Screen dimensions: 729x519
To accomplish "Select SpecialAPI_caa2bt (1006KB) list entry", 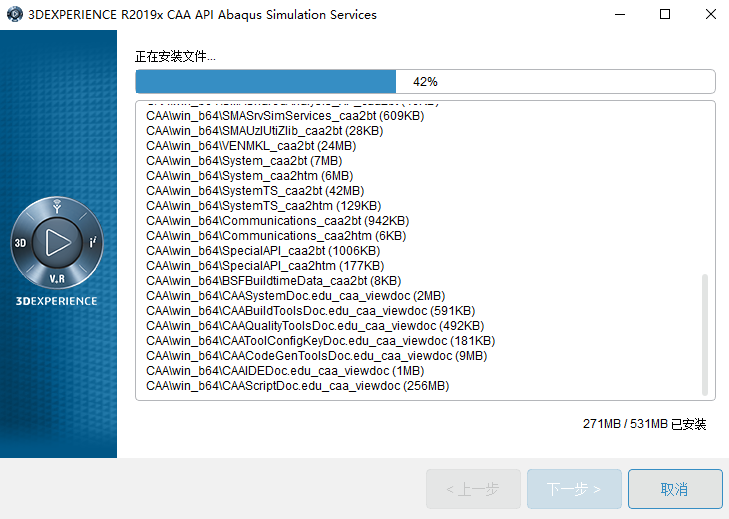I will click(262, 250).
